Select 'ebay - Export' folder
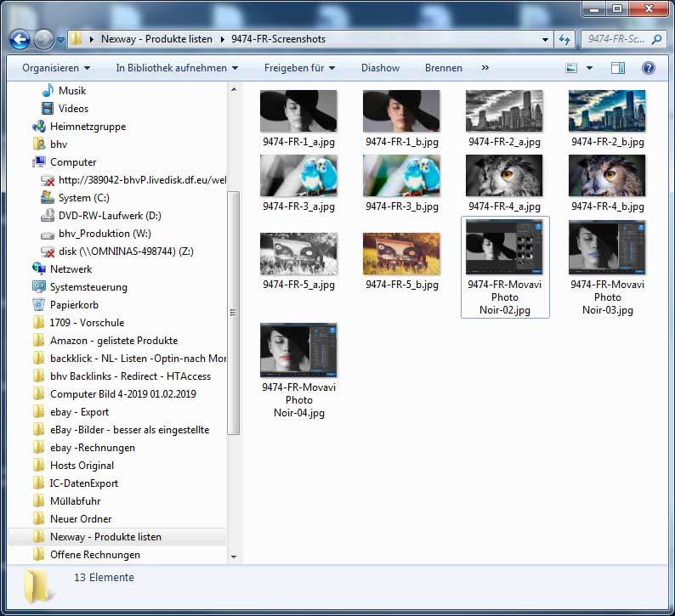Viewport: 675px width, 616px height. point(79,412)
